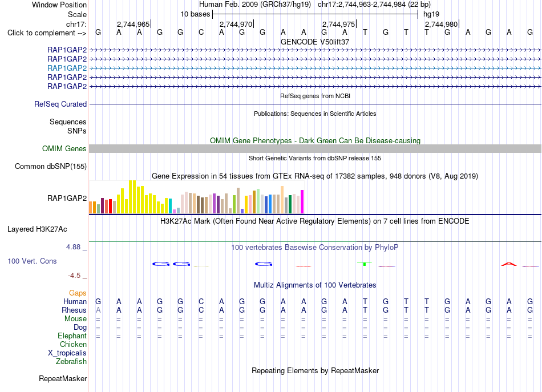Click the Rhesus alignment row label
Screen dimensions: 542x392
click(x=74, y=310)
